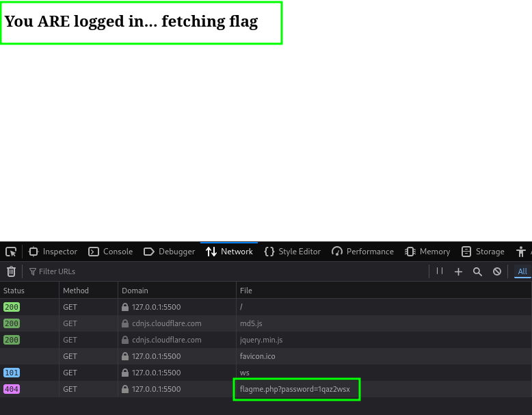Open the Console tab
The image size is (532, 415).
pos(111,252)
